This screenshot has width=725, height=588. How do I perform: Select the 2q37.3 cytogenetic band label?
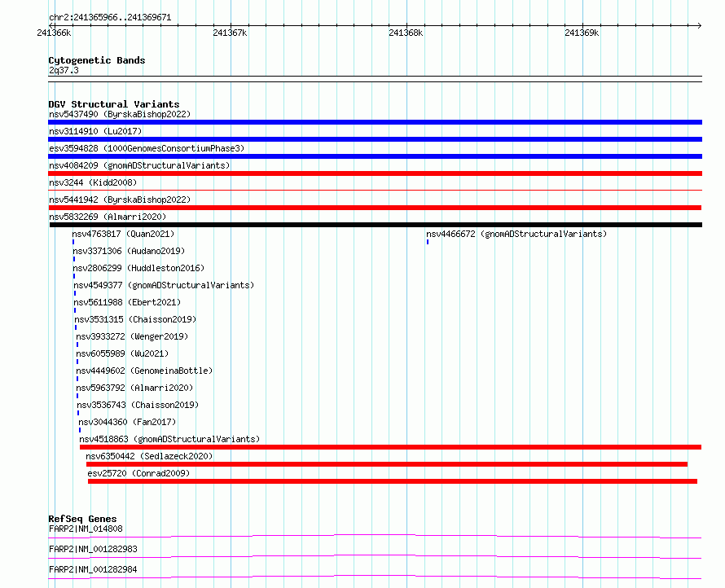[x=64, y=70]
